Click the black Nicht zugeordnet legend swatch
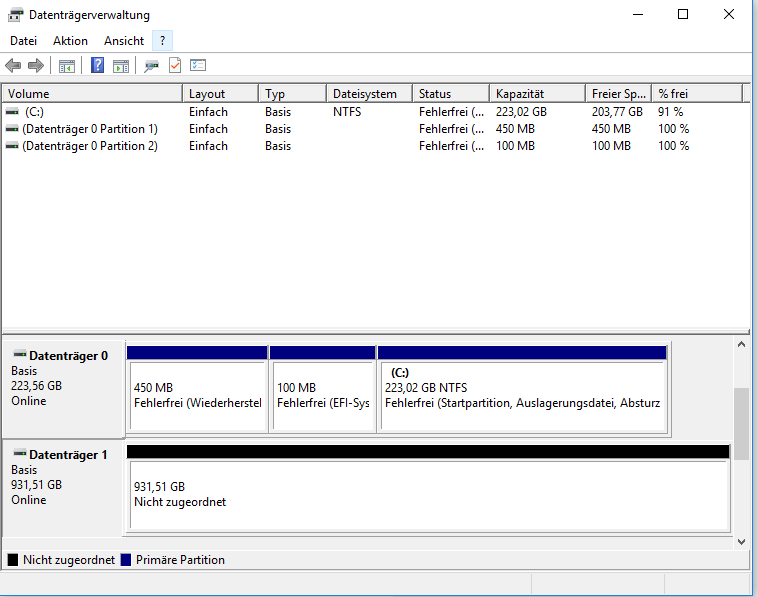The height and width of the screenshot is (597, 758). coord(13,560)
